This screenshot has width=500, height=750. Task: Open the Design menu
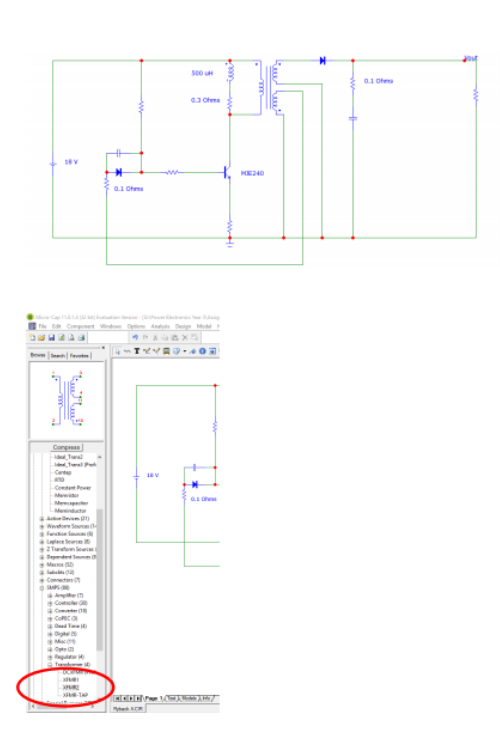183,326
